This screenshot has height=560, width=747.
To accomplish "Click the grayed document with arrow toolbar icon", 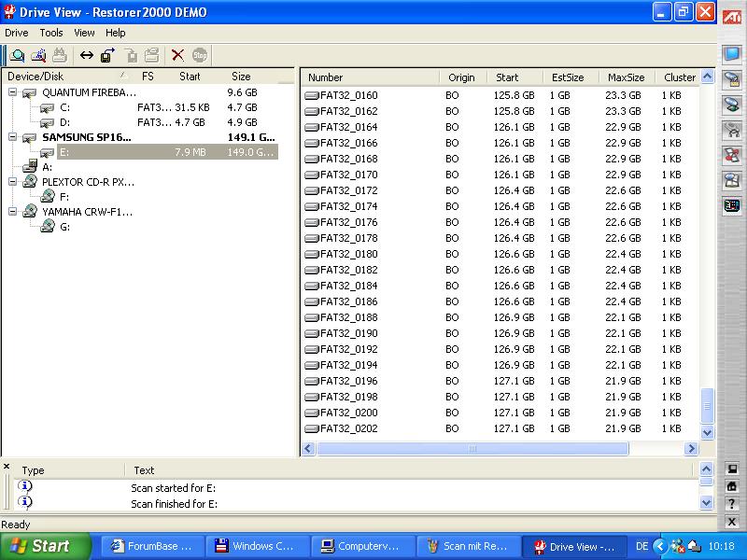I will pos(131,56).
